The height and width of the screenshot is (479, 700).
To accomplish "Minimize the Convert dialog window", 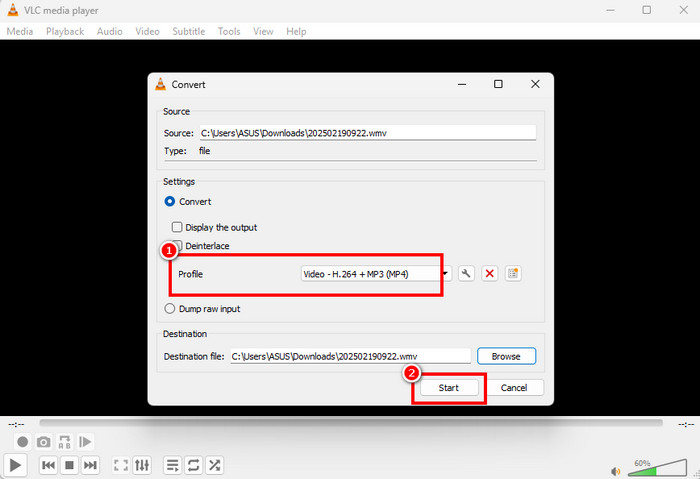I will pos(462,84).
